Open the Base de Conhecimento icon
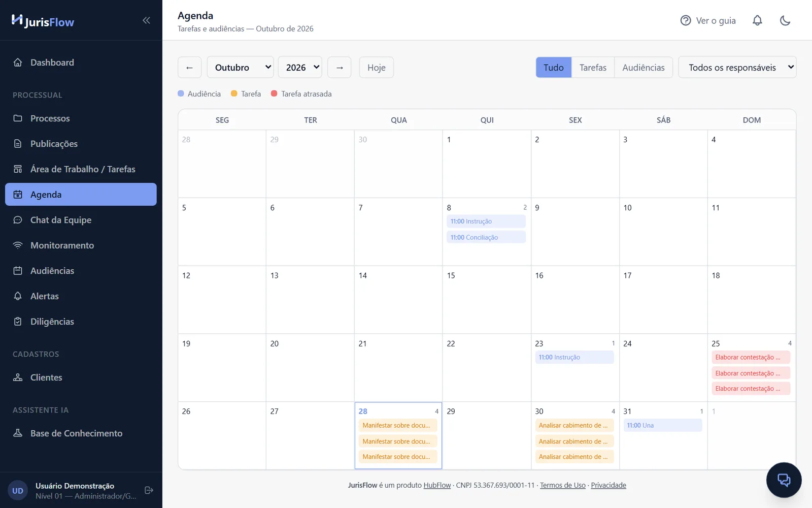The height and width of the screenshot is (508, 812). 18,433
